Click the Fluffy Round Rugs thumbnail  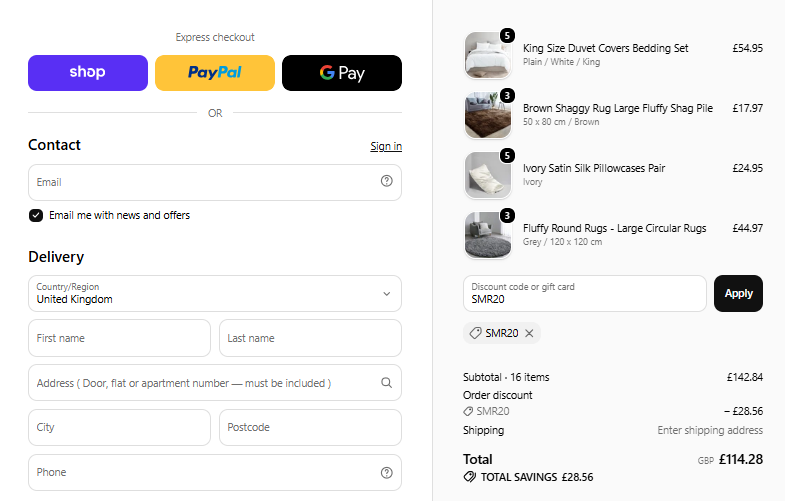[x=488, y=236]
